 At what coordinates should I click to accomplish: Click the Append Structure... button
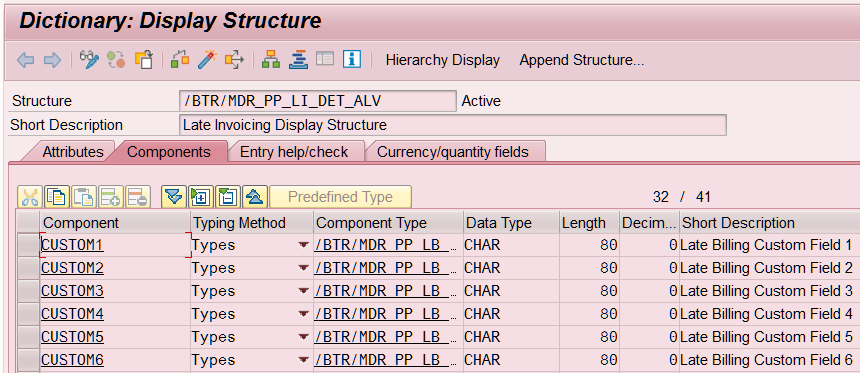click(x=581, y=60)
